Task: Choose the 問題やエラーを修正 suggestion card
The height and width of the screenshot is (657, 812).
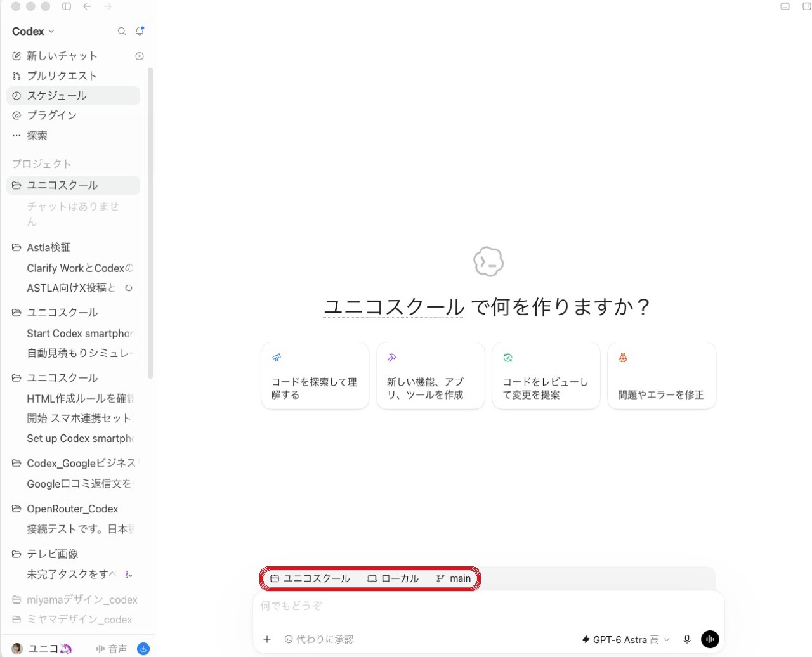Action: tap(662, 375)
